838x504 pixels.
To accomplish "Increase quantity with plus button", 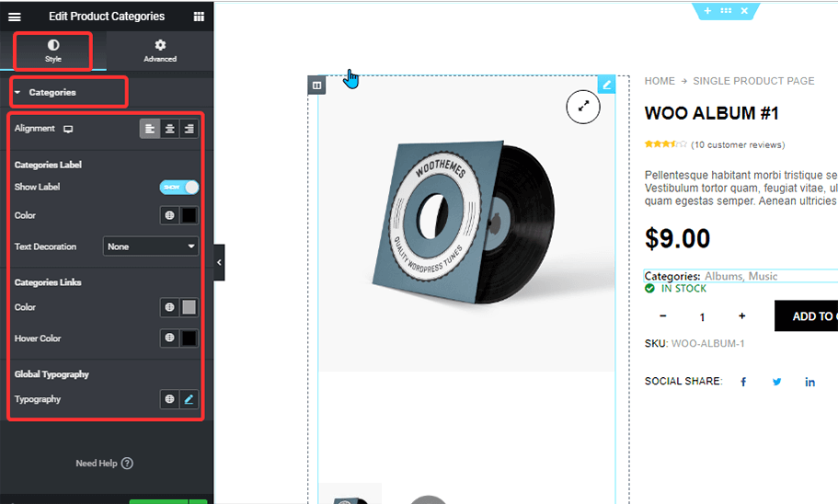I will (741, 315).
